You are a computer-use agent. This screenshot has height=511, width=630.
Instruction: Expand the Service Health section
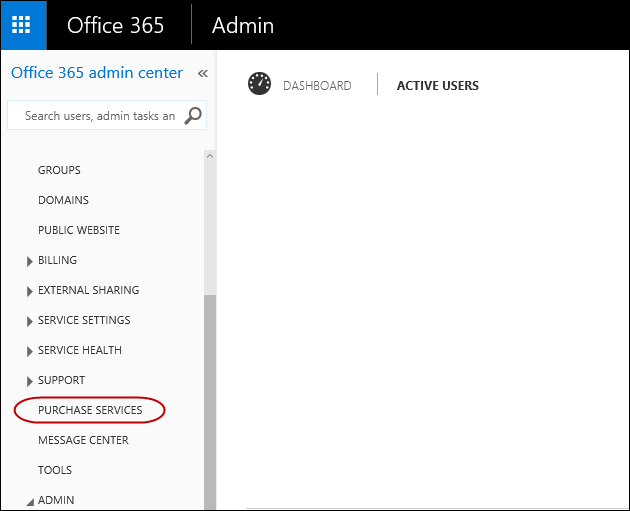[x=30, y=351]
